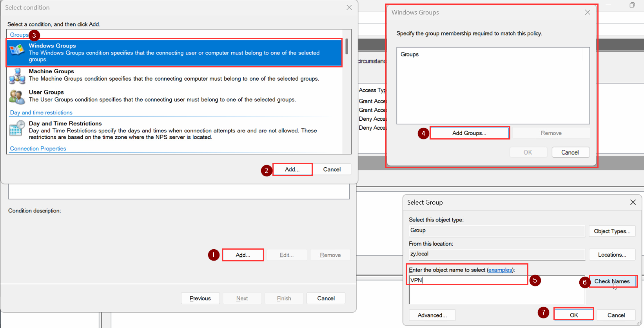The image size is (644, 328).
Task: Click the Access Type column in background window
Action: tap(372, 90)
